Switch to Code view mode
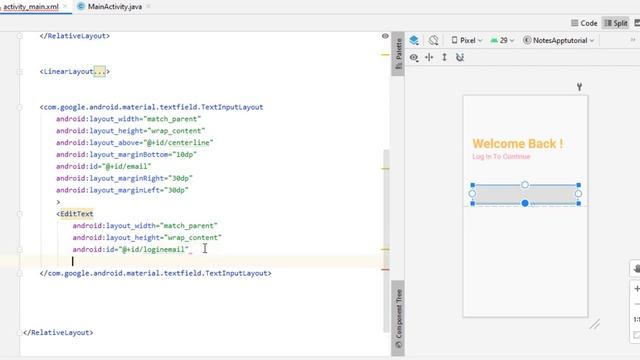This screenshot has width=640, height=360. pos(584,23)
